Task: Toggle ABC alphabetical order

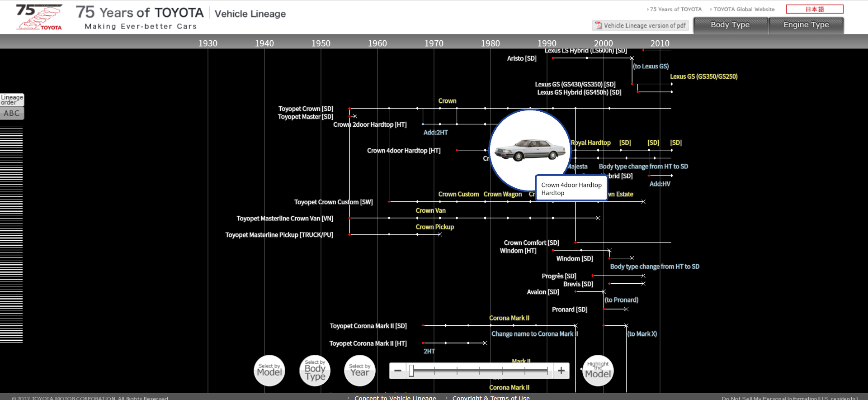Action: tap(12, 113)
